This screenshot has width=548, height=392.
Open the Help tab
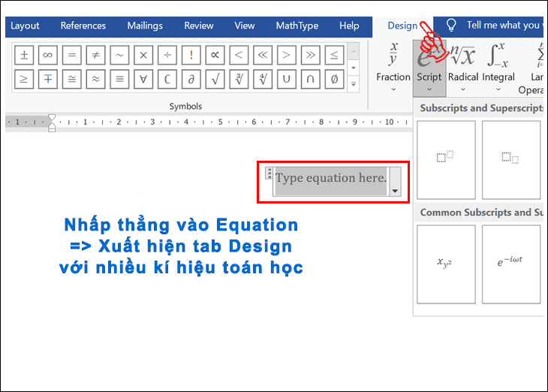pos(349,26)
